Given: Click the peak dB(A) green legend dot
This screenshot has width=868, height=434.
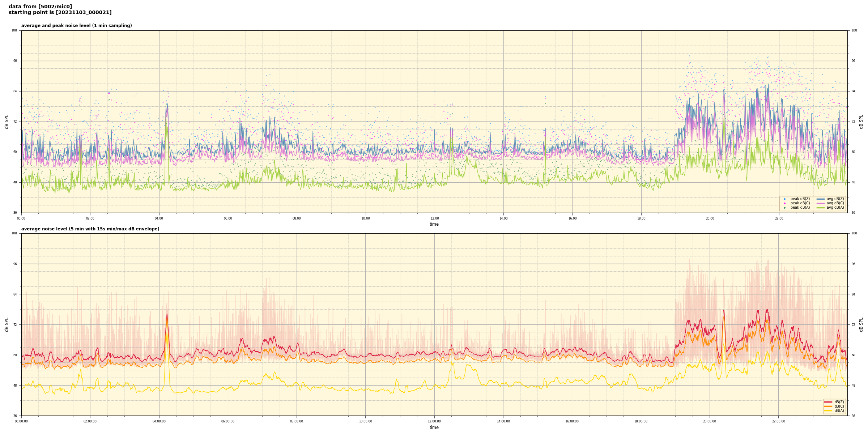Looking at the screenshot, I should (x=784, y=208).
